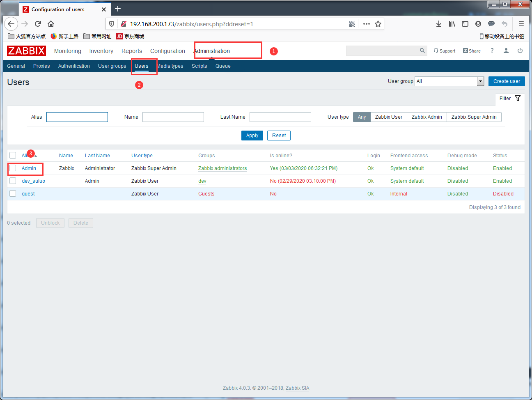This screenshot has width=532, height=400.
Task: Reset the user filter
Action: pyautogui.click(x=279, y=136)
